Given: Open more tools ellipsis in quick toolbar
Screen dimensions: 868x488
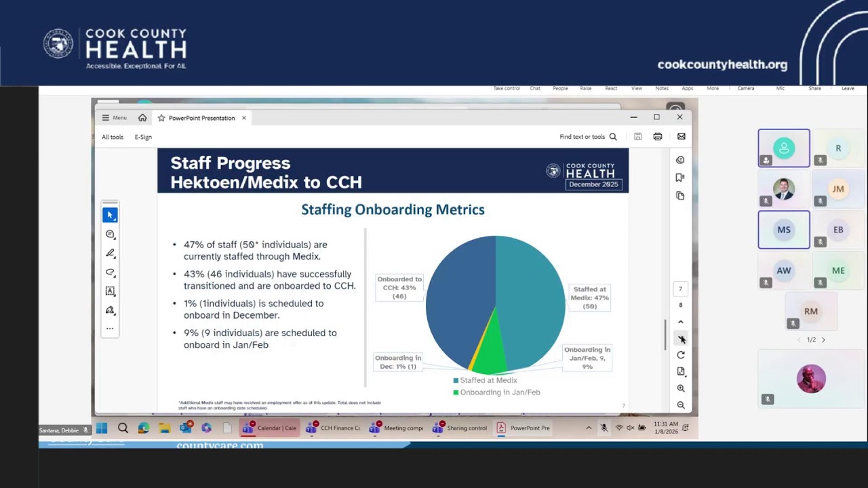Looking at the screenshot, I should pyautogui.click(x=110, y=329).
